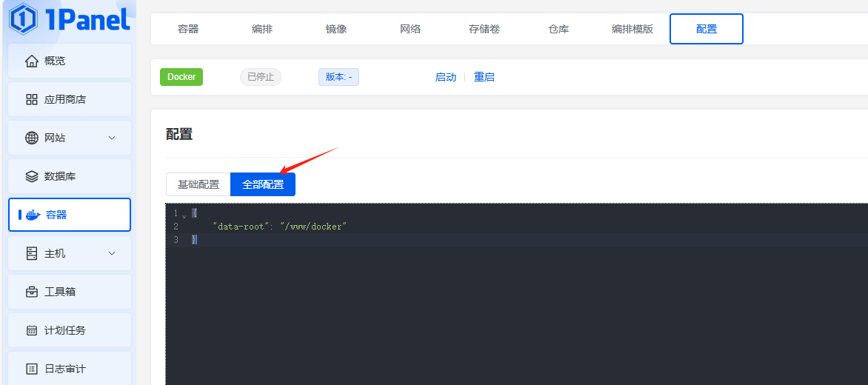Image resolution: width=868 pixels, height=385 pixels.
Task: Select the 全部配置 toggle button
Action: pos(263,184)
